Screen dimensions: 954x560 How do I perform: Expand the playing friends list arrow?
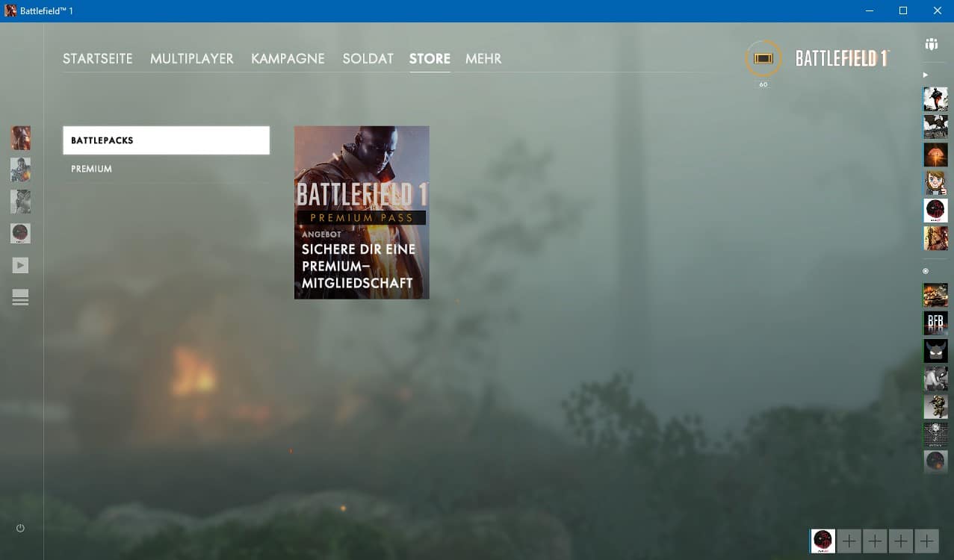[926, 75]
